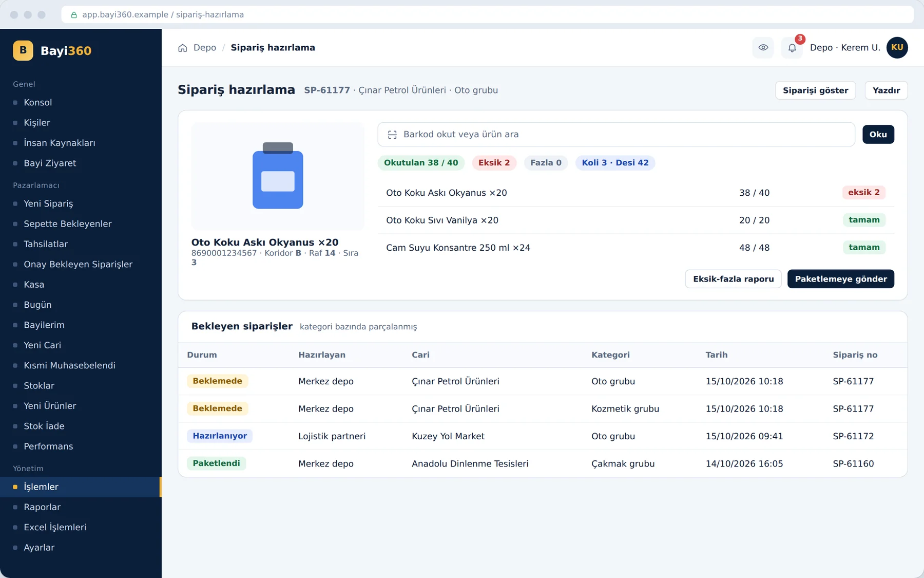Open Stoklar in the sidebar

point(81,386)
